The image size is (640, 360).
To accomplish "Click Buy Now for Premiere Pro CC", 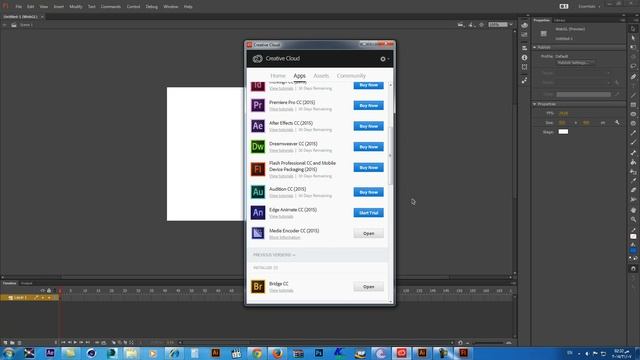I will (x=369, y=105).
